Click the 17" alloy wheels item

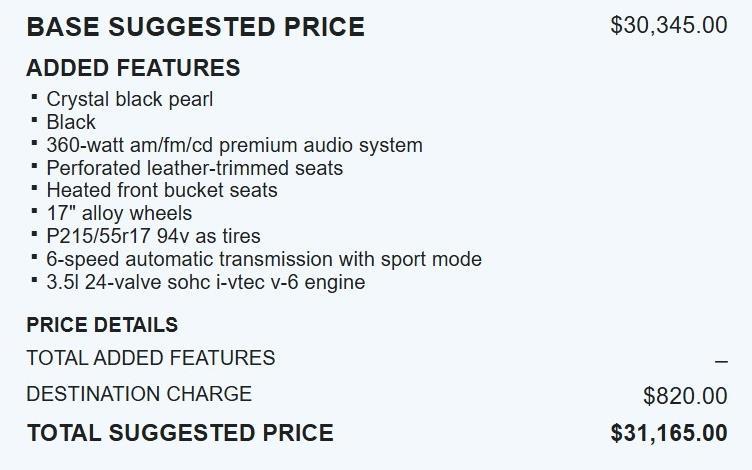(x=119, y=213)
